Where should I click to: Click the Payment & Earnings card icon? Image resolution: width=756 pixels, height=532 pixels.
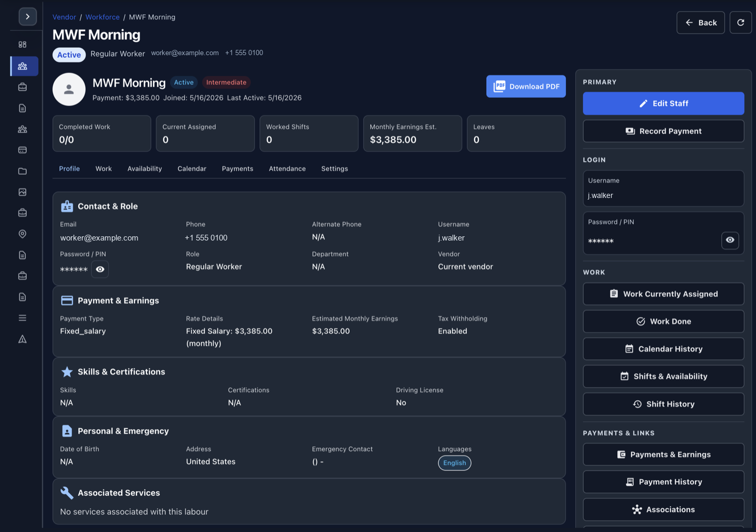pyautogui.click(x=67, y=300)
